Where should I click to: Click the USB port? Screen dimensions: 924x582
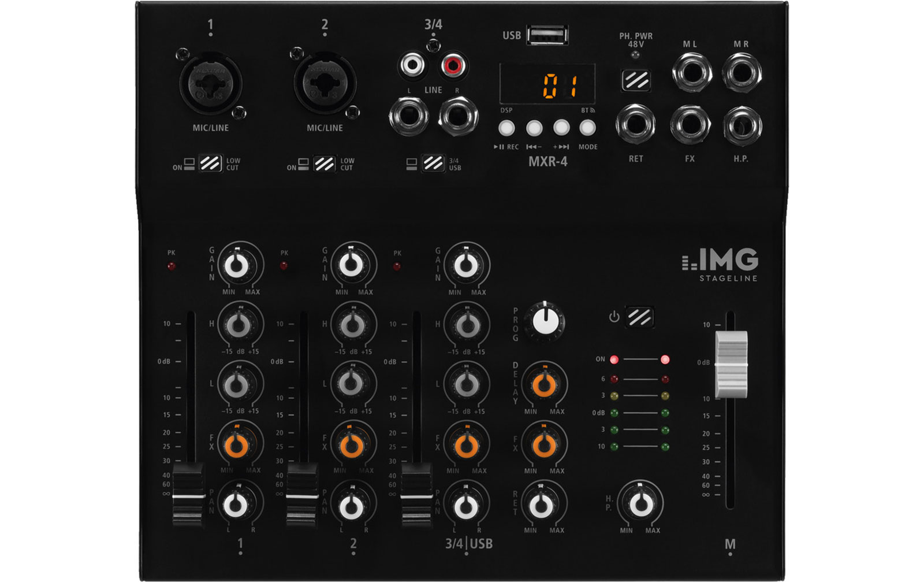click(x=547, y=35)
